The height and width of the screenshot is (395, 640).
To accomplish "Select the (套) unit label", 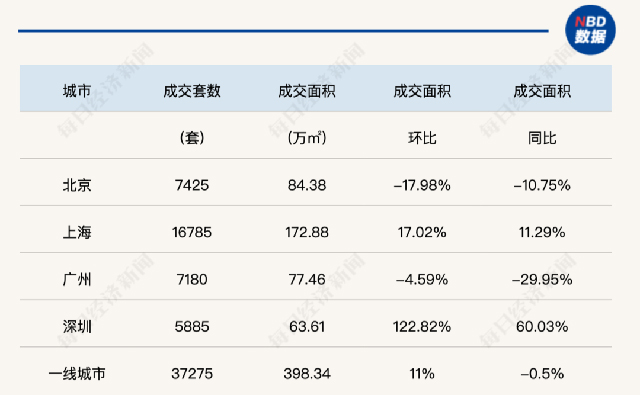I will click(192, 138).
